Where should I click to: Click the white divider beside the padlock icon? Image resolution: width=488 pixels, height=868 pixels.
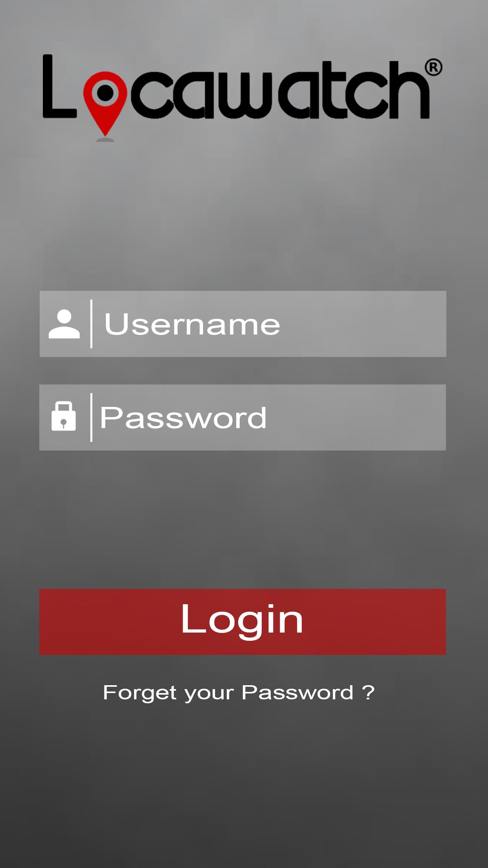92,417
